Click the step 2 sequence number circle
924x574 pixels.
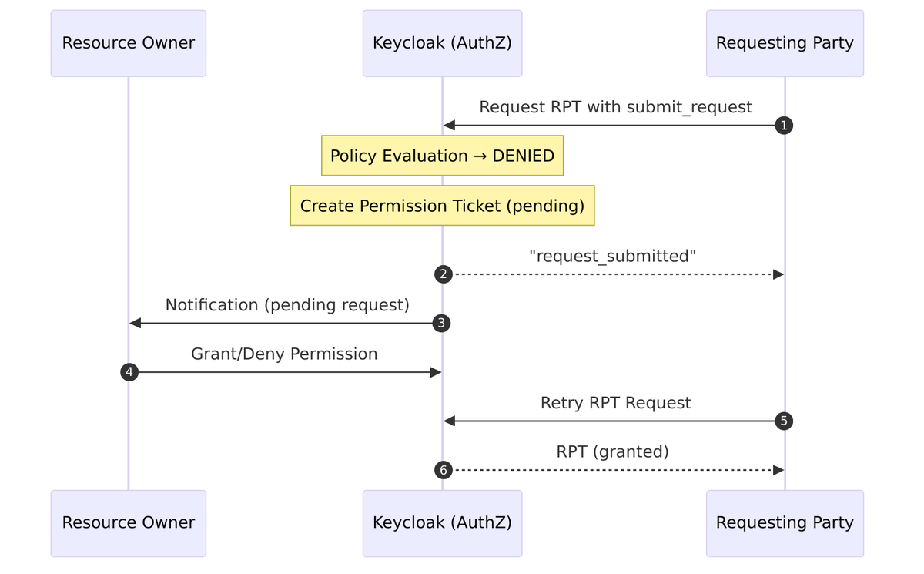[x=443, y=274]
